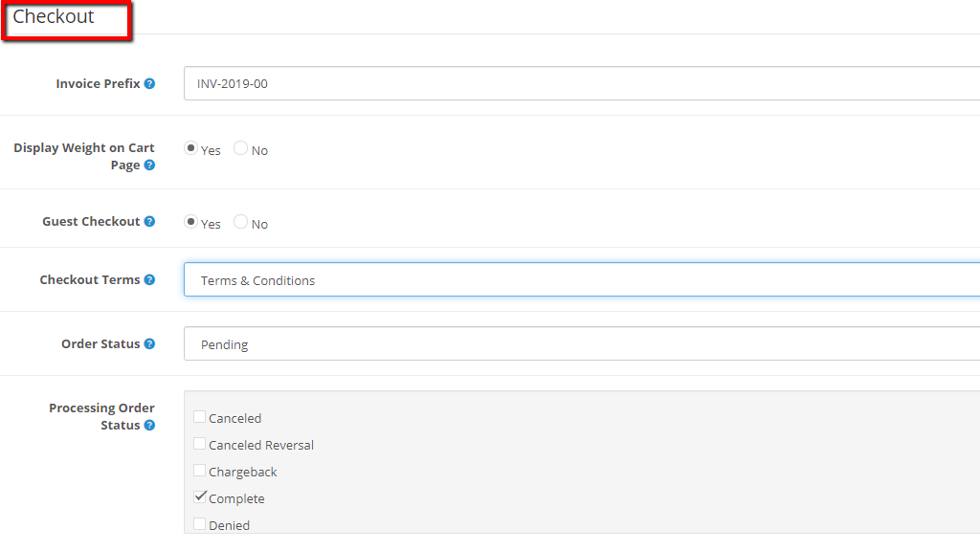Select the Display Weight on Cart Page label

click(84, 156)
